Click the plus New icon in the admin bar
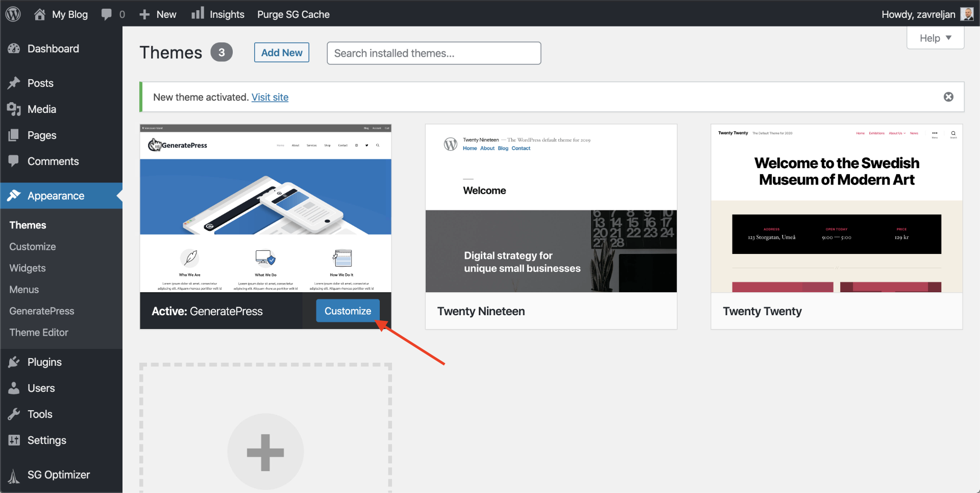 pyautogui.click(x=144, y=14)
